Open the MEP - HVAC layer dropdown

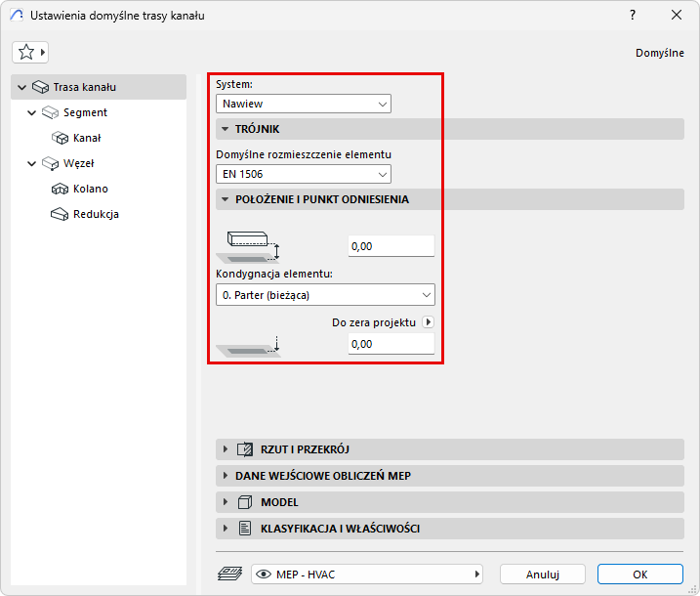click(x=367, y=575)
